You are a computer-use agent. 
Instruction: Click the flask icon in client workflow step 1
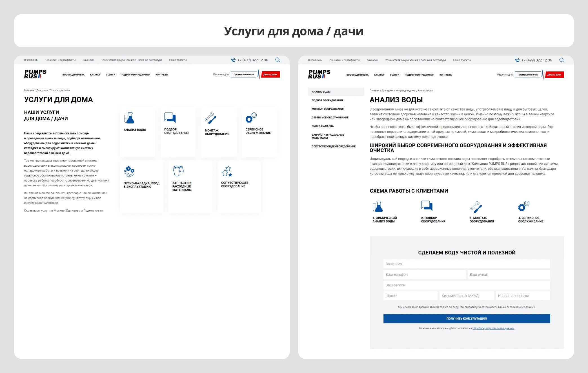(x=378, y=206)
